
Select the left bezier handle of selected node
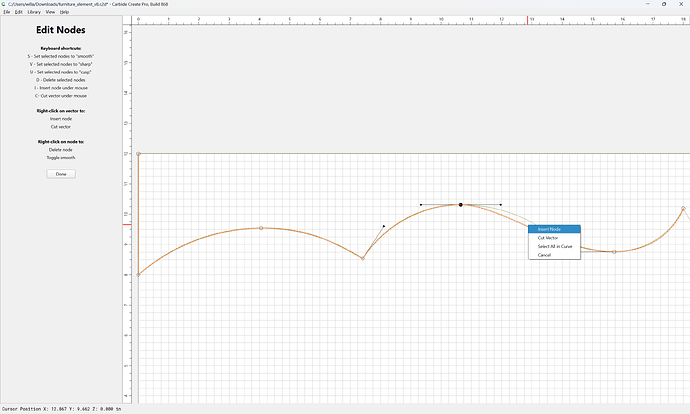(x=421, y=205)
